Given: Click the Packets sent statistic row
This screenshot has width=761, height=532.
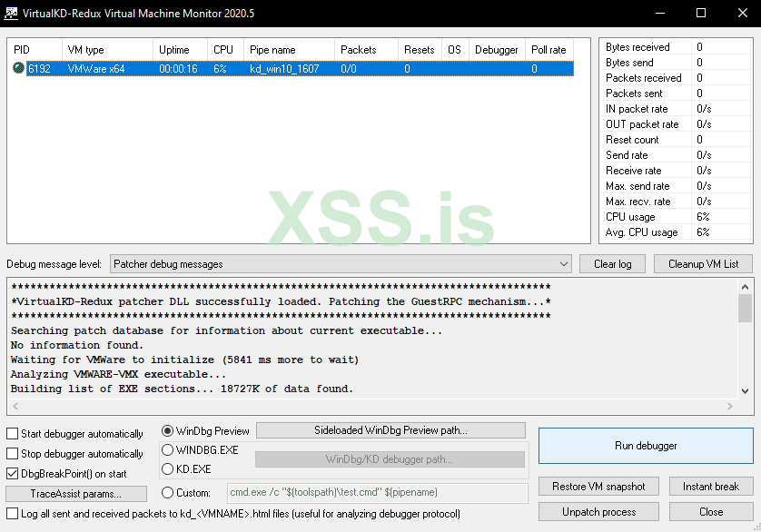Looking at the screenshot, I should [x=676, y=94].
